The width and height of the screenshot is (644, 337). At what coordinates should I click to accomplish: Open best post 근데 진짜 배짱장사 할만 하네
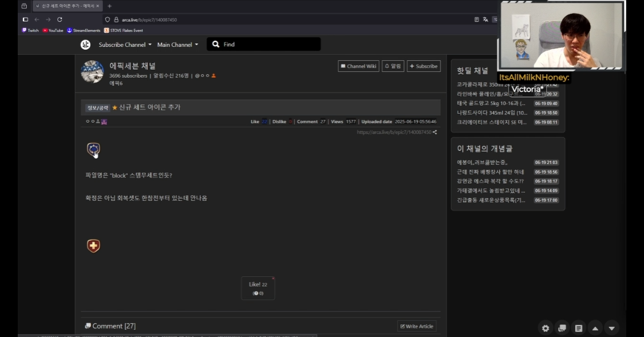point(491,172)
